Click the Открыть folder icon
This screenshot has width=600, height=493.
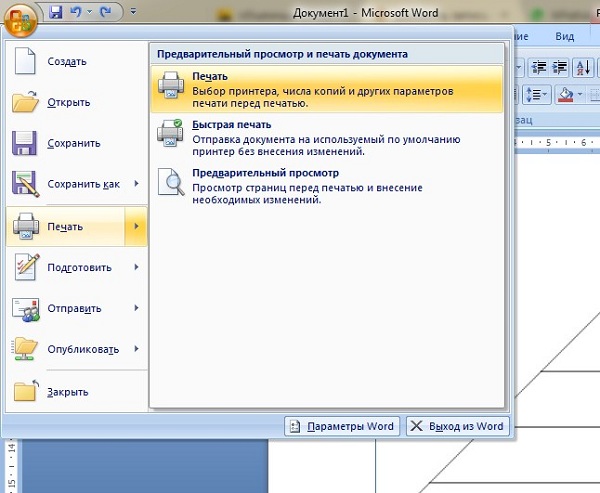(25, 102)
